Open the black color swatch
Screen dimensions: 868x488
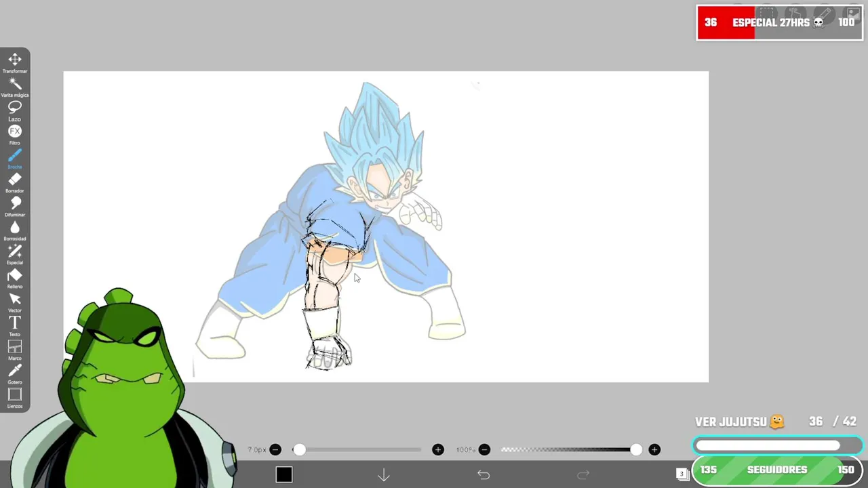[284, 475]
